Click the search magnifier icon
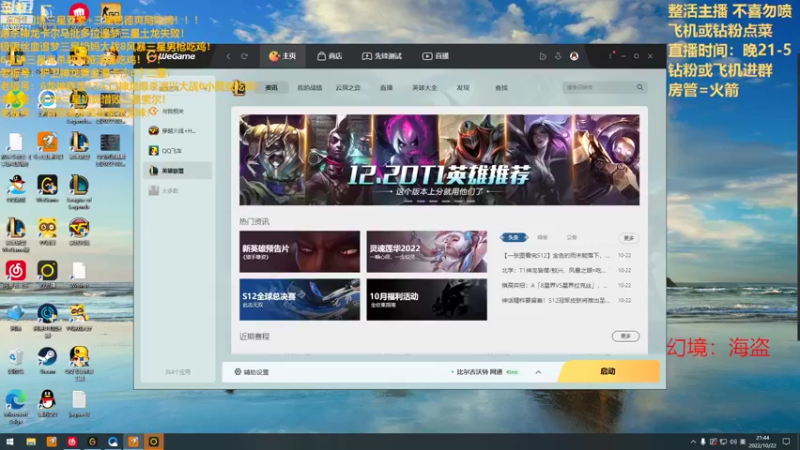This screenshot has height=450, width=800. [640, 87]
